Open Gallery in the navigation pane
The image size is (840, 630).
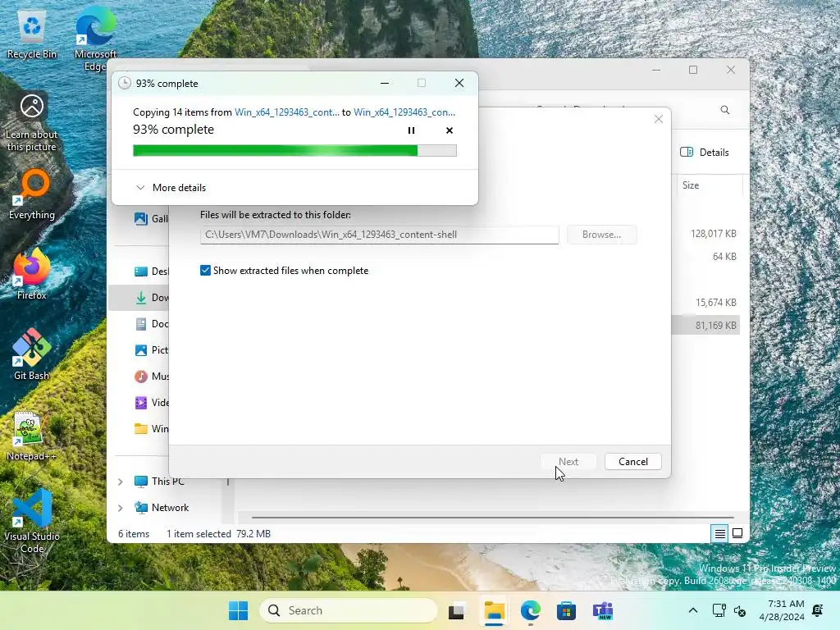pos(151,218)
